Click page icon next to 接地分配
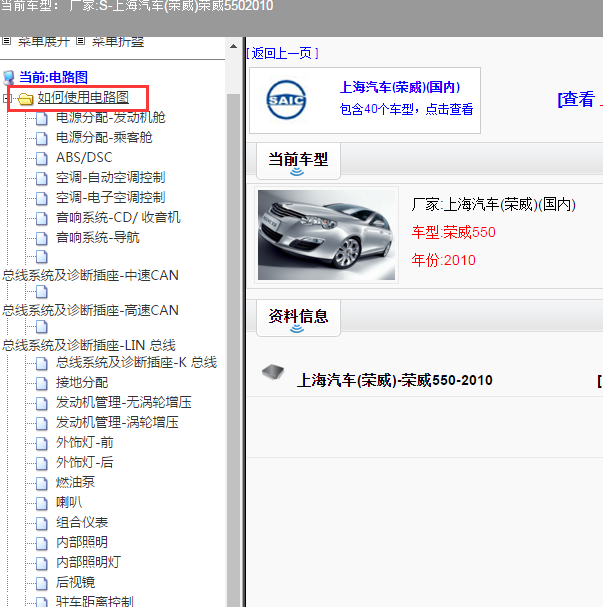This screenshot has width=603, height=607. click(42, 384)
